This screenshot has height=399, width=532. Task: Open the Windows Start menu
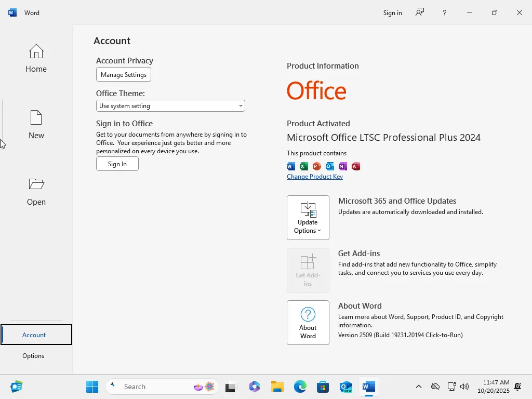tap(92, 387)
